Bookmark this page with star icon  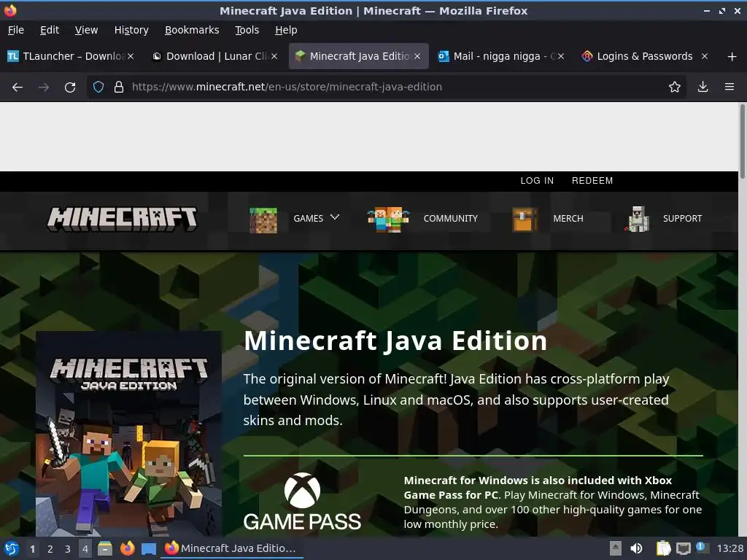(675, 87)
